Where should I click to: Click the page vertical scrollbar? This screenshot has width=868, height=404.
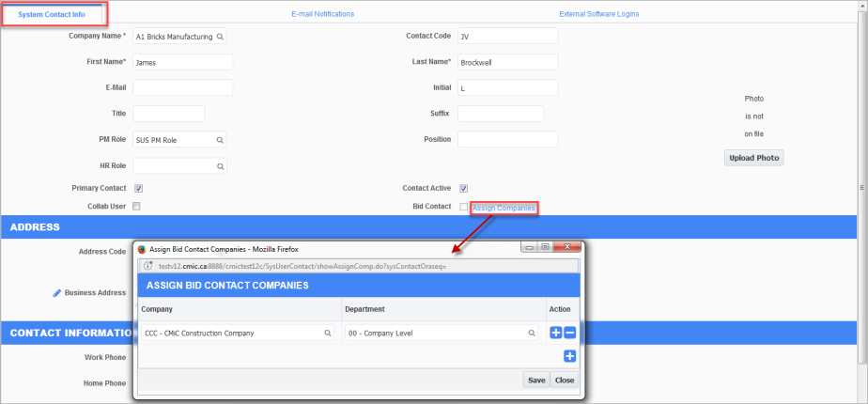[861, 188]
